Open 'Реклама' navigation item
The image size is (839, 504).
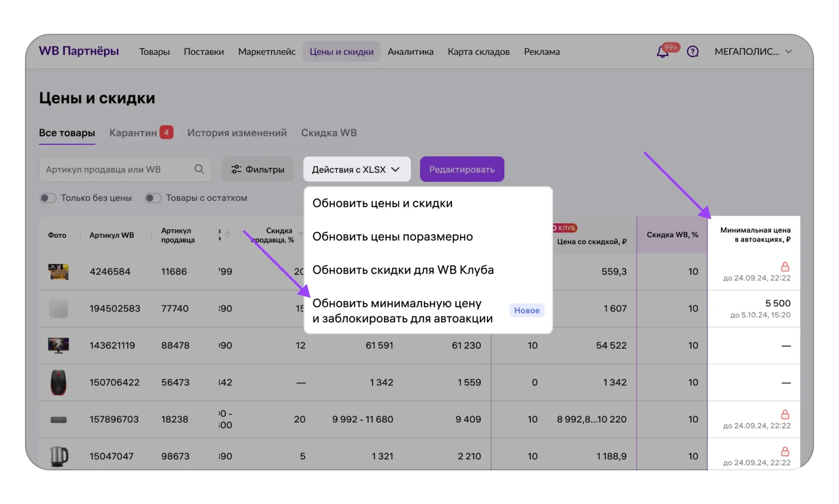click(542, 51)
